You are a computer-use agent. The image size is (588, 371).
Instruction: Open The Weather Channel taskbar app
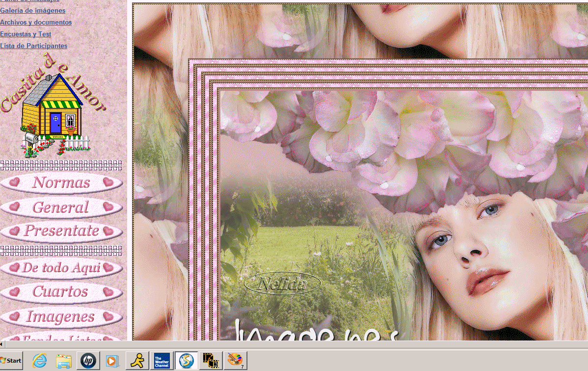click(161, 361)
